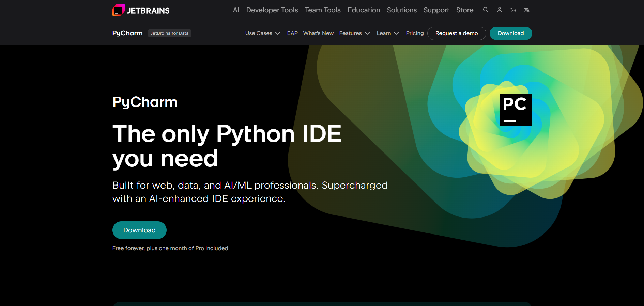Click the PC PyCharm product logo
This screenshot has height=306, width=644.
click(516, 110)
